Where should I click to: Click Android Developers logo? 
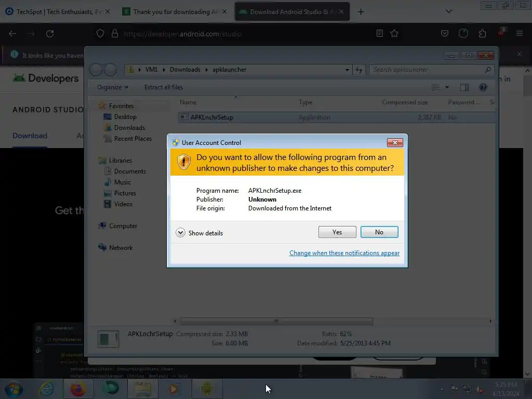tap(46, 78)
